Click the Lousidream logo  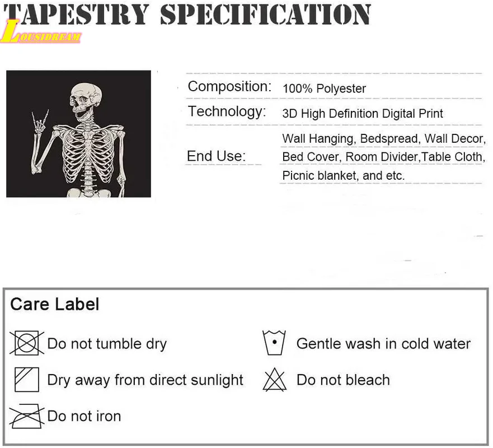(42, 34)
